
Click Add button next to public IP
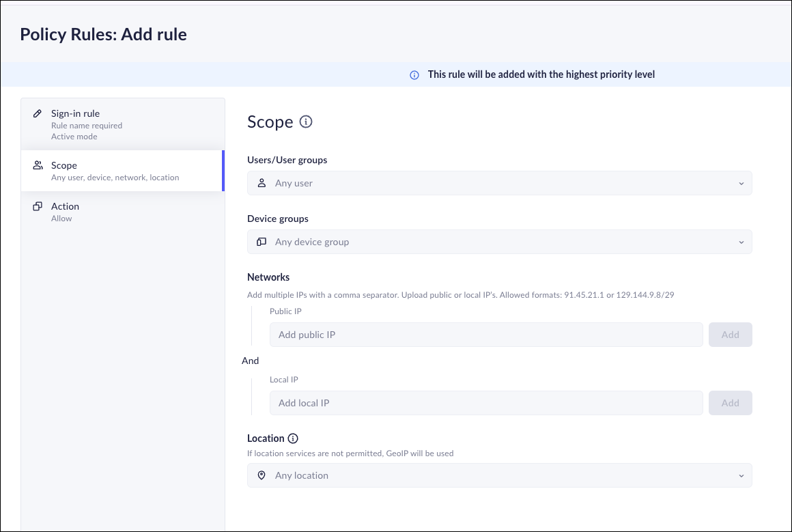730,335
